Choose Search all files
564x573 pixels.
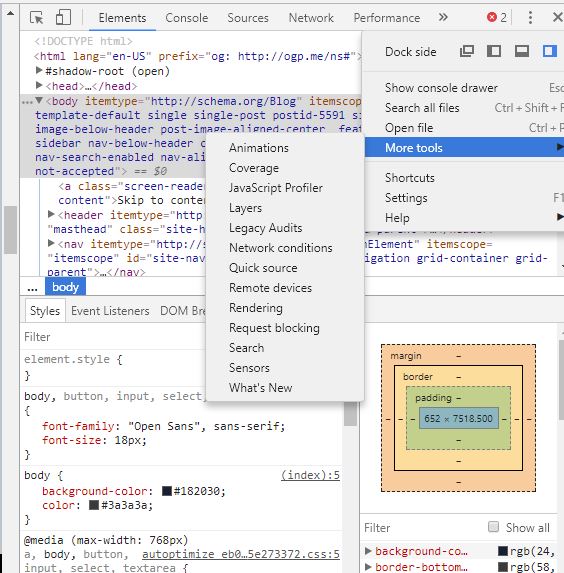pyautogui.click(x=464, y=108)
